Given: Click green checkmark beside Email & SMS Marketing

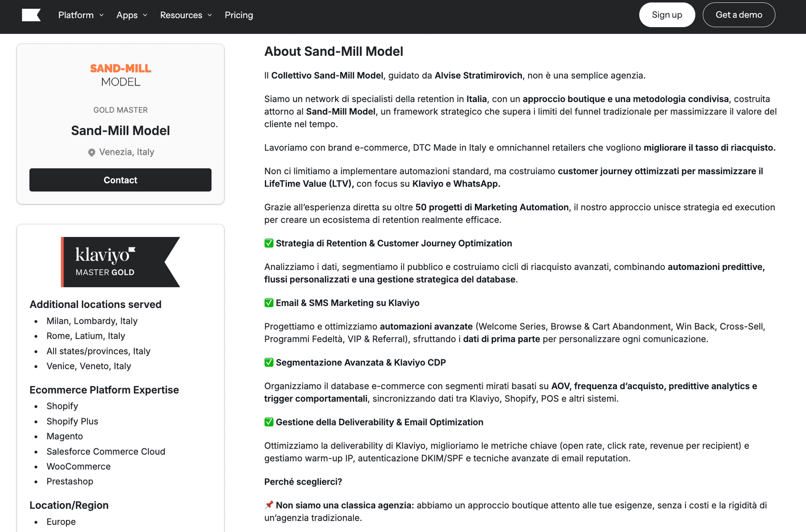Looking at the screenshot, I should (269, 303).
